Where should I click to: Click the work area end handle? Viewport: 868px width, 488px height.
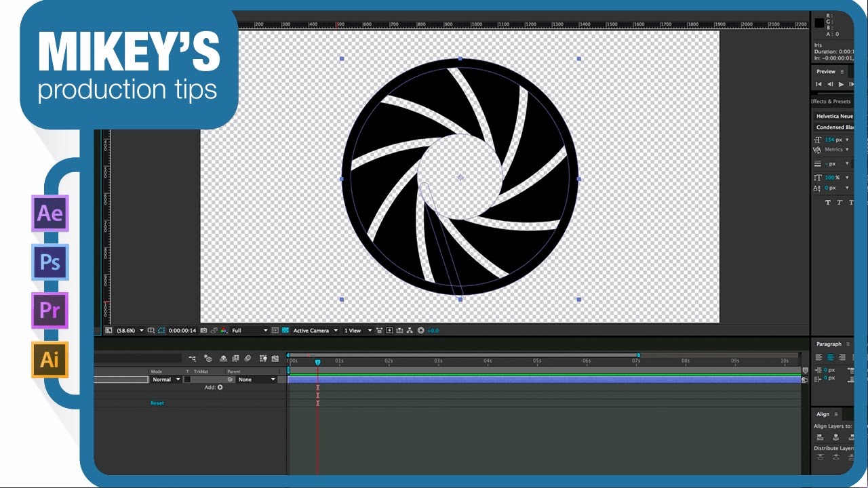[x=638, y=354]
